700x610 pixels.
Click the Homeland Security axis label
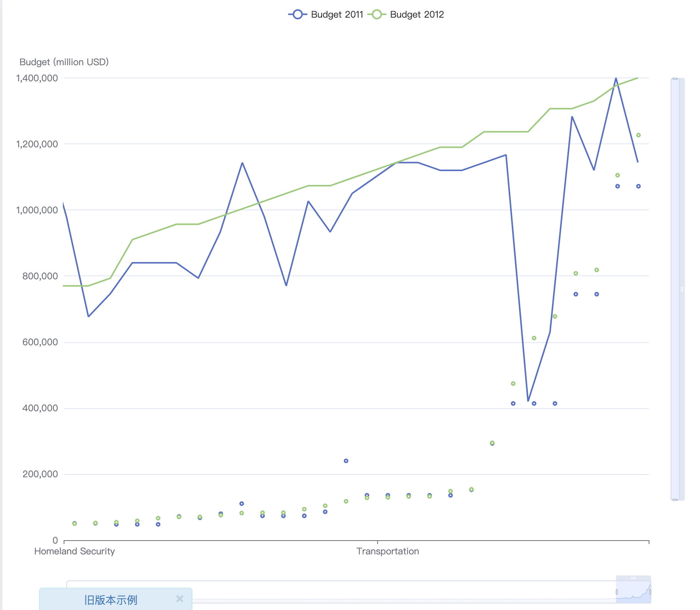(x=74, y=551)
